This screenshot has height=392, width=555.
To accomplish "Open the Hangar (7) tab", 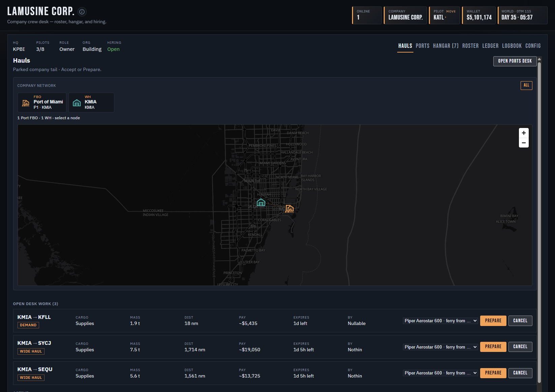I will pyautogui.click(x=446, y=46).
